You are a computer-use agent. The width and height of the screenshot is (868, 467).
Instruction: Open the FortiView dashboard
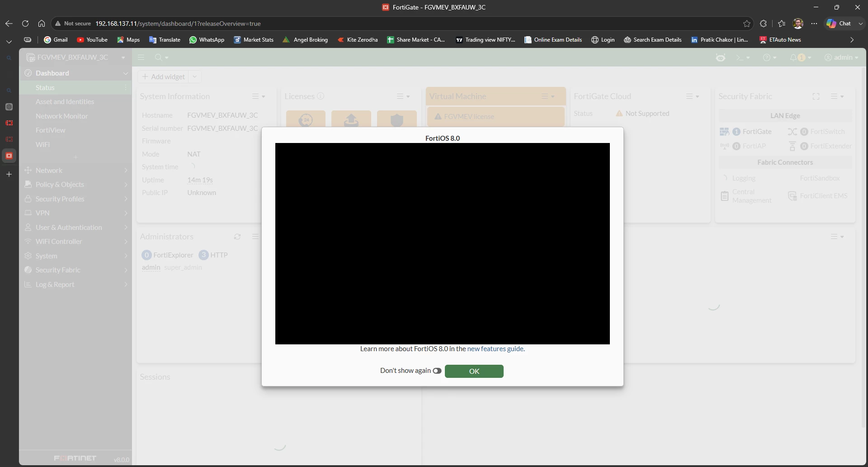(x=75, y=130)
